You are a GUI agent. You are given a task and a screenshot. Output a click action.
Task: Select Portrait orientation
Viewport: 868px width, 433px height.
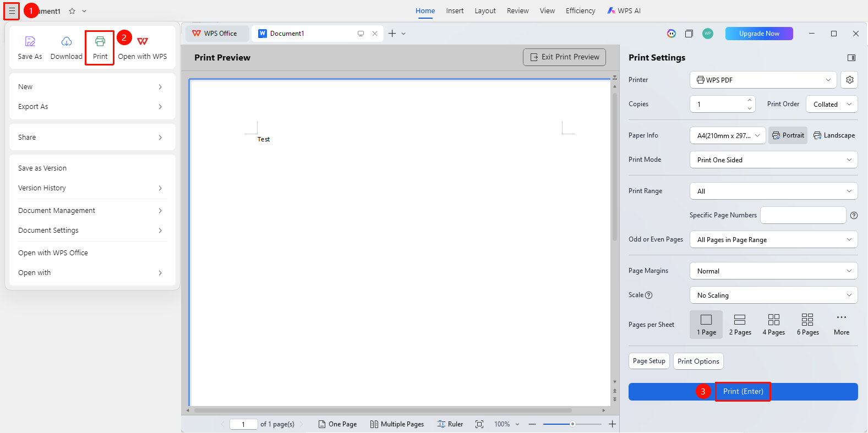click(788, 135)
